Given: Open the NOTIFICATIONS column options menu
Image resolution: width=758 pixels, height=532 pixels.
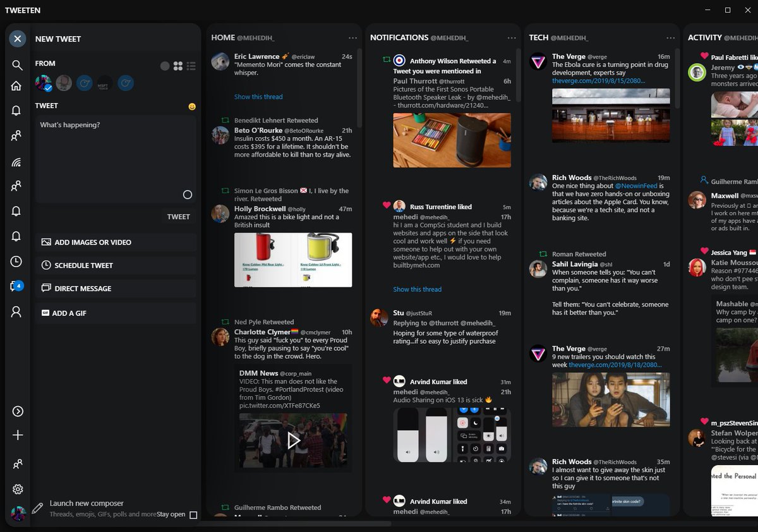Looking at the screenshot, I should (x=512, y=37).
